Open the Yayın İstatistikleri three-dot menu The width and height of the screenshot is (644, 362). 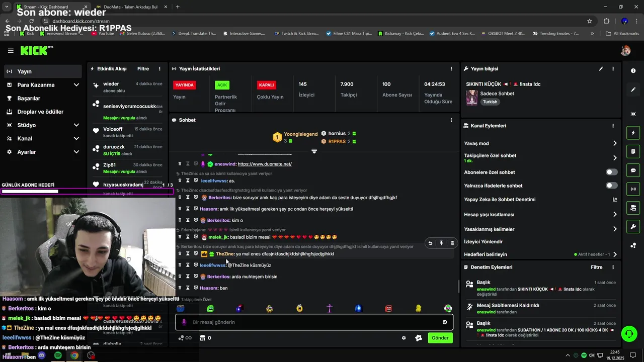pyautogui.click(x=451, y=69)
